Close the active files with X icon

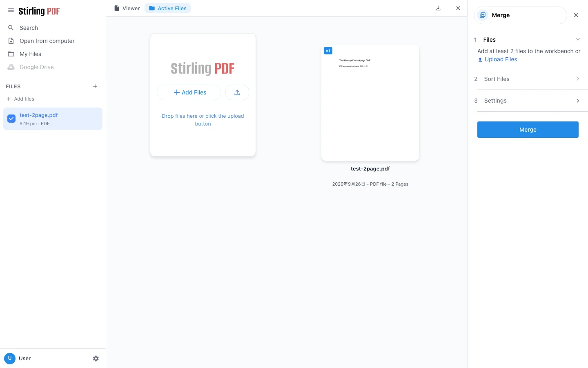(458, 8)
